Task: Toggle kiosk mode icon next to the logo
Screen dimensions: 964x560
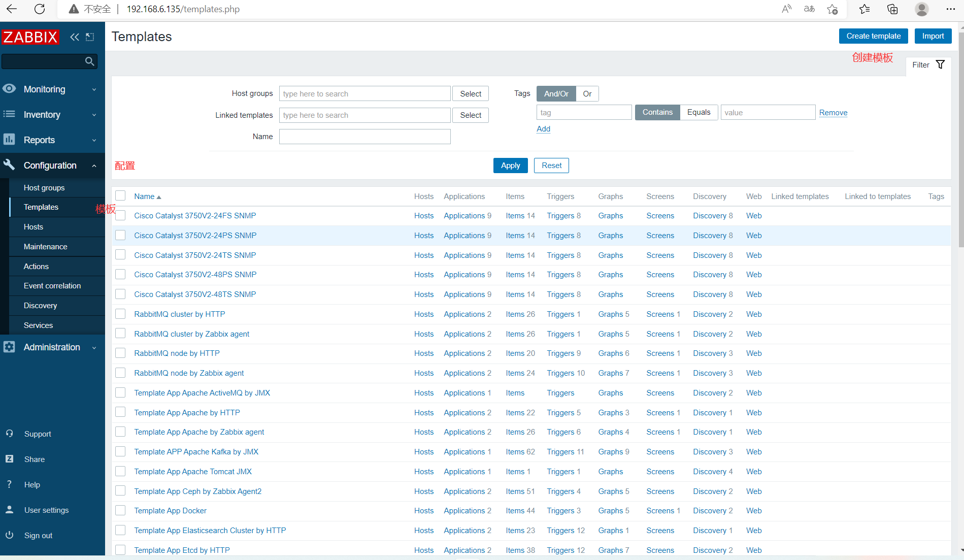Action: (x=90, y=37)
